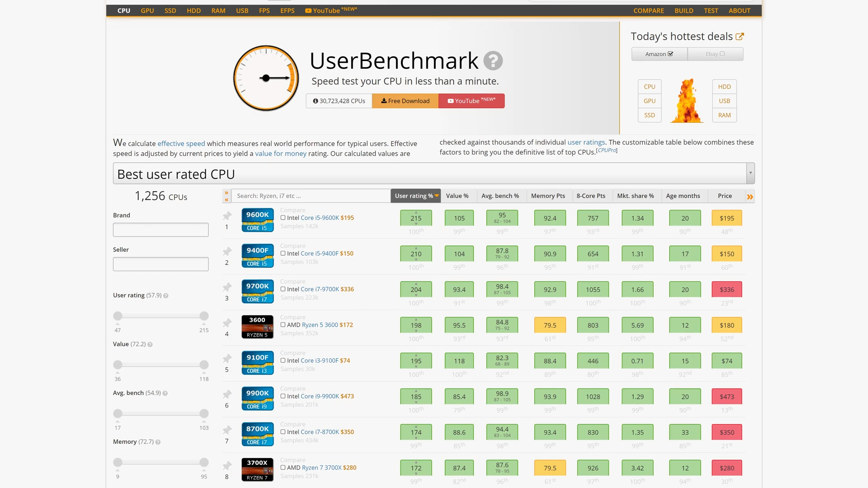Open the GPU tab in top navigation
The width and height of the screenshot is (868, 488).
click(x=147, y=10)
